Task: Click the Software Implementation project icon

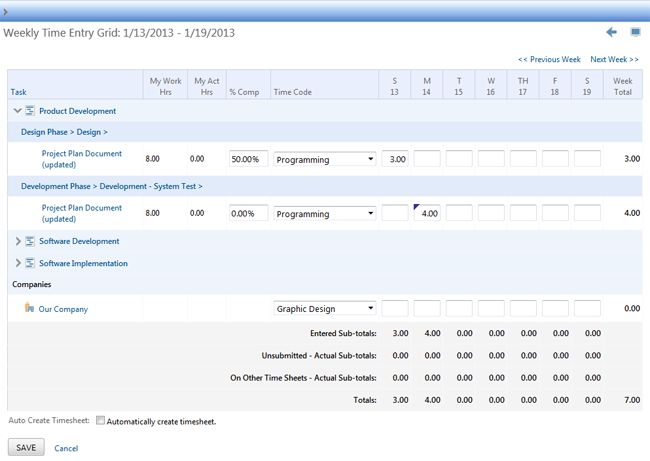Action: 30,263
